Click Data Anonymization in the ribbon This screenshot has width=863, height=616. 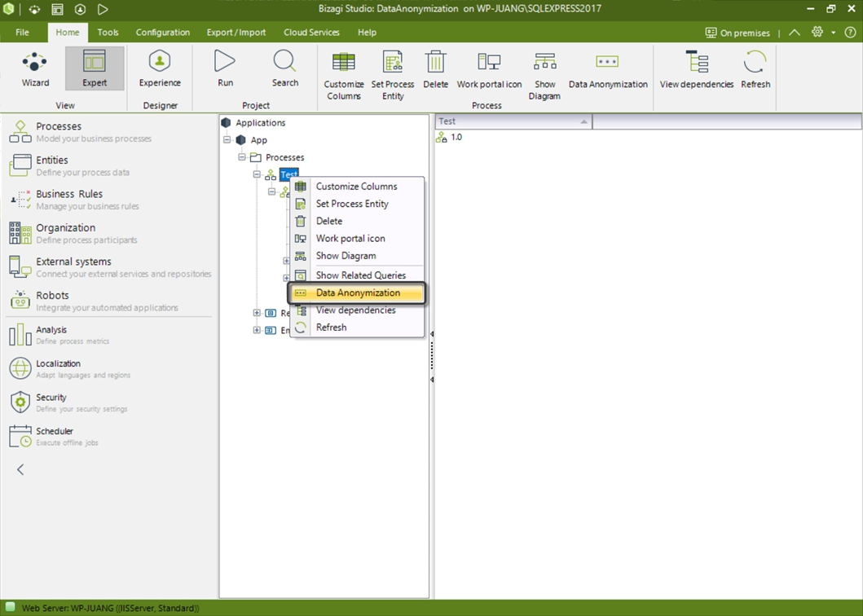[x=608, y=69]
